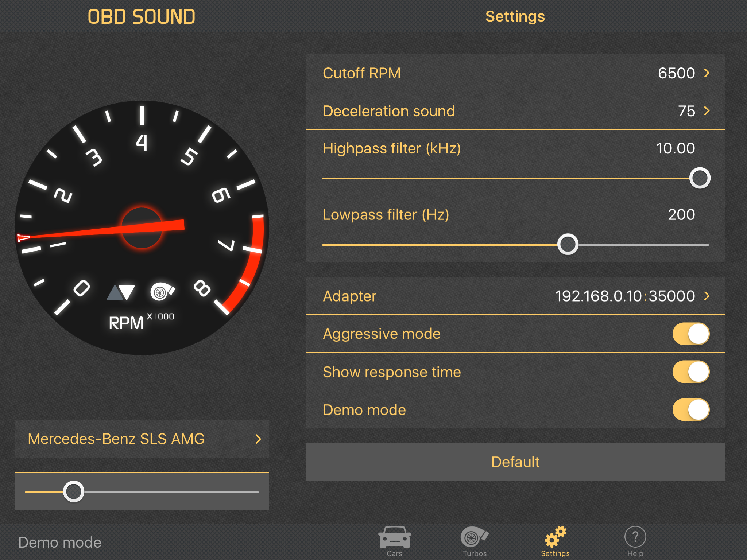The image size is (747, 560).
Task: Click the Highpass filter slider knob
Action: (x=700, y=178)
